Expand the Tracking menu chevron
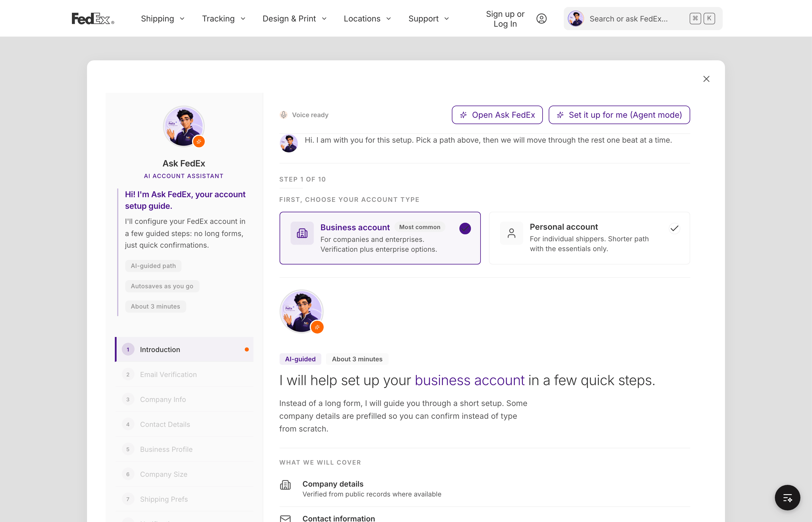This screenshot has width=812, height=522. [x=243, y=19]
